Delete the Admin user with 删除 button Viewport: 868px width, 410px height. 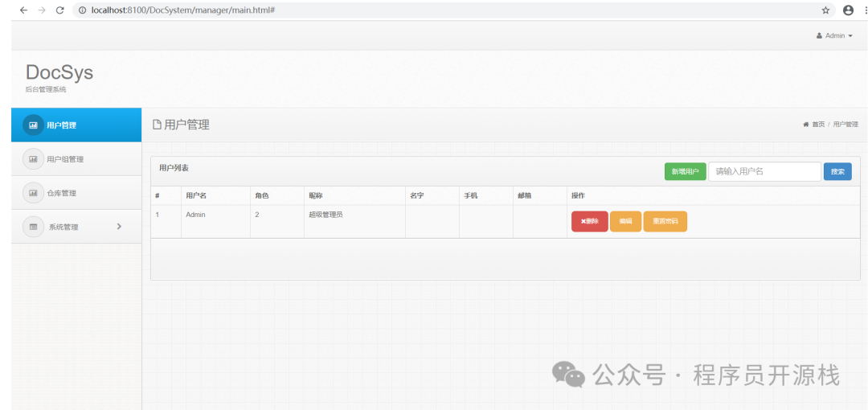point(589,221)
